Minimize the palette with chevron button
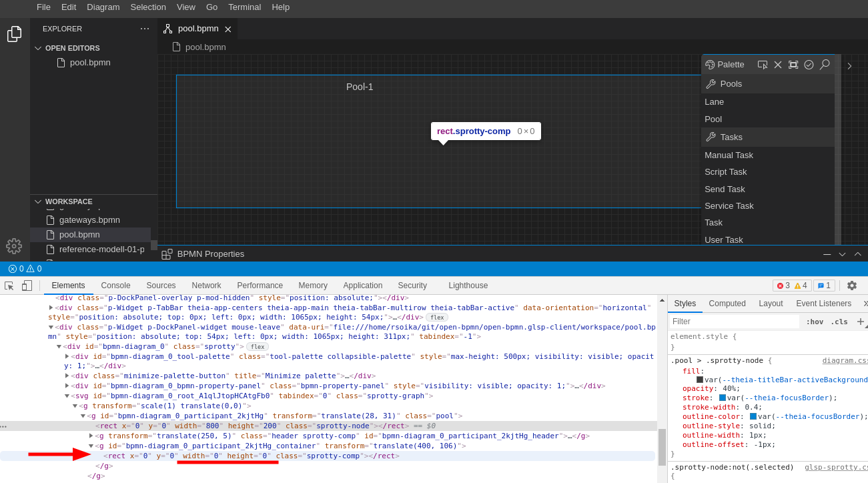 tap(849, 65)
